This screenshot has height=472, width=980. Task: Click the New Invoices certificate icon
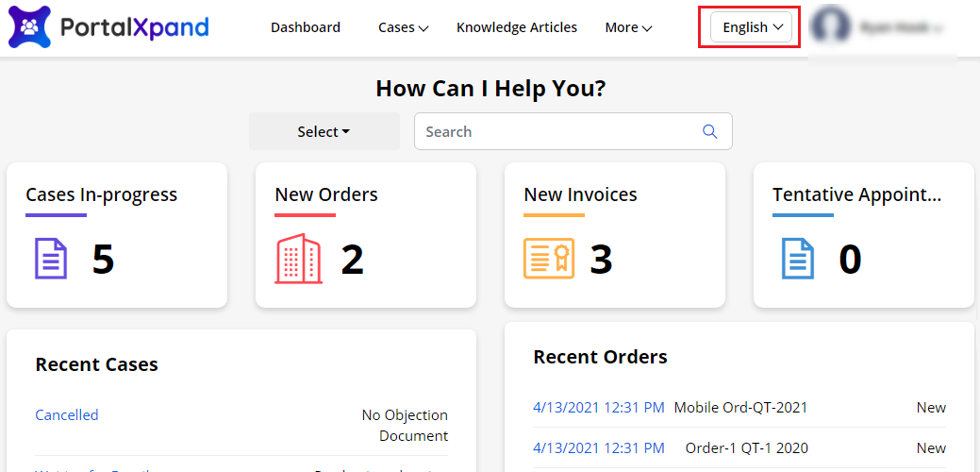pyautogui.click(x=548, y=259)
